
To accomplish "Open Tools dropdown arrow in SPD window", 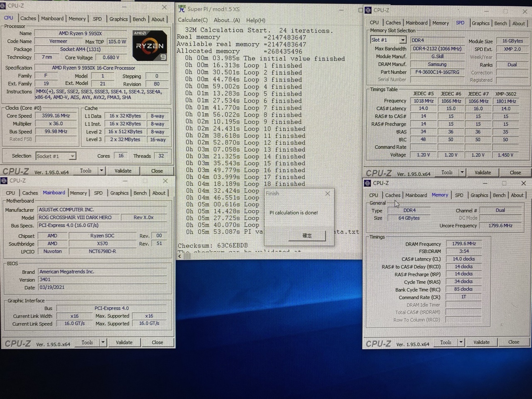I will pyautogui.click(x=462, y=172).
